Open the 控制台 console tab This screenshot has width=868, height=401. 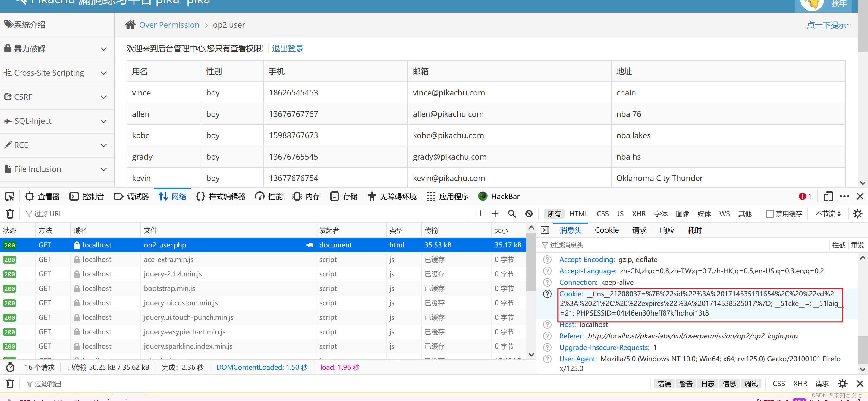coord(87,196)
